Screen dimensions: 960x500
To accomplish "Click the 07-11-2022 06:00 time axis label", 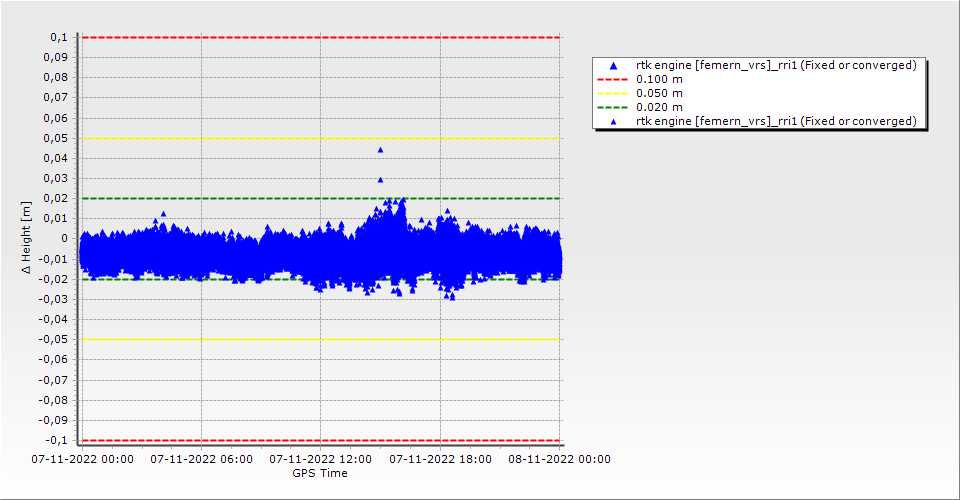I will (201, 460).
